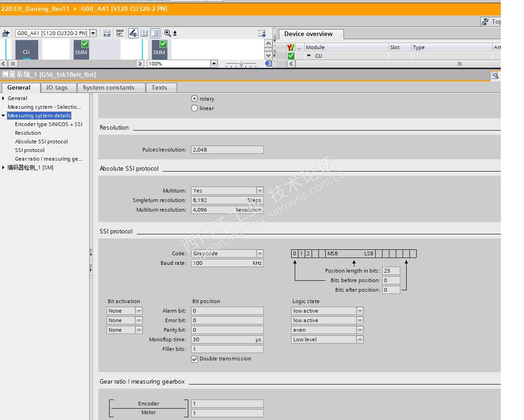The image size is (524, 420).
Task: Open the Multiturn dropdown
Action: tap(260, 191)
